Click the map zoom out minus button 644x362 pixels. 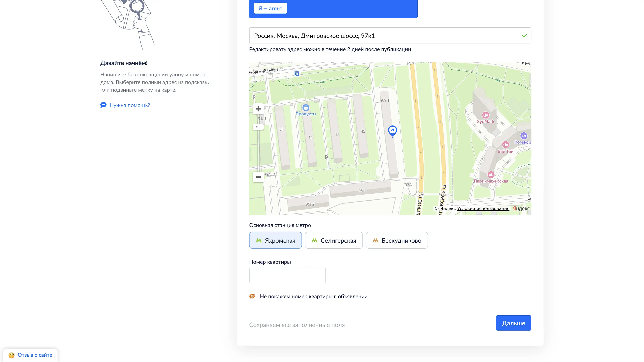[x=258, y=177]
